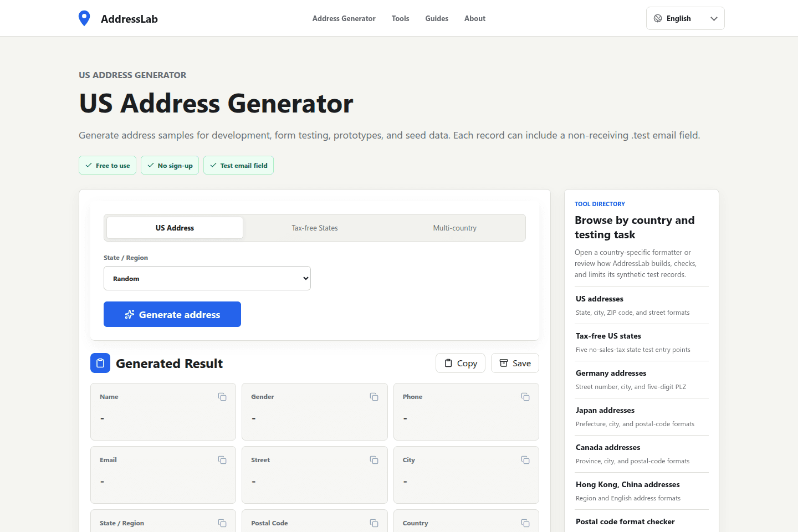Copy the Country field value
The image size is (798, 532).
click(525, 523)
